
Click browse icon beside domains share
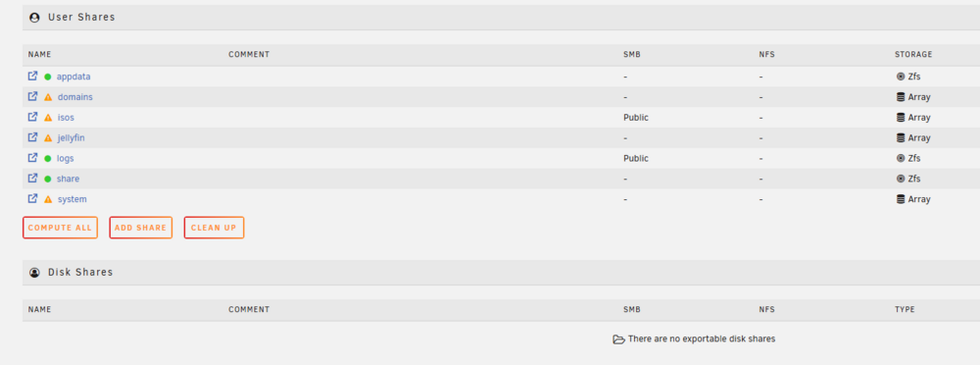[x=32, y=96]
